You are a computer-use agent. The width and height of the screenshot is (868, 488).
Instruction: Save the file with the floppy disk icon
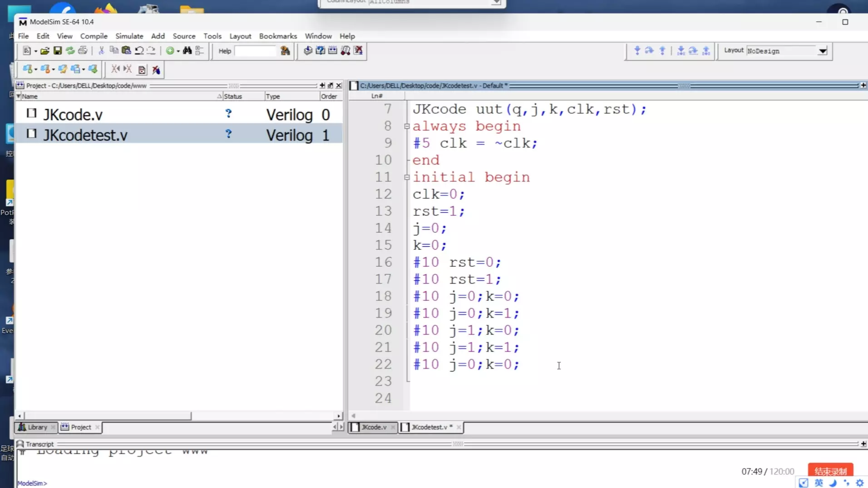pos(57,51)
